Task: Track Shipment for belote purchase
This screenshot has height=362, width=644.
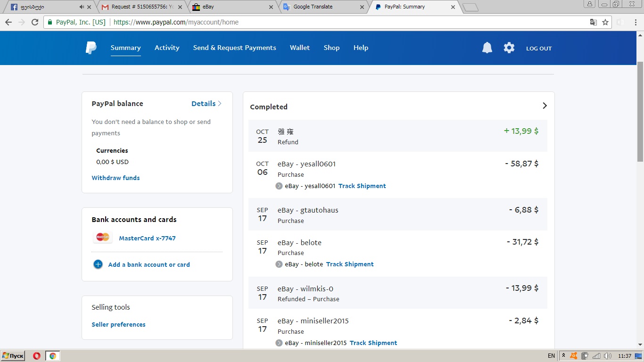Action: click(350, 264)
